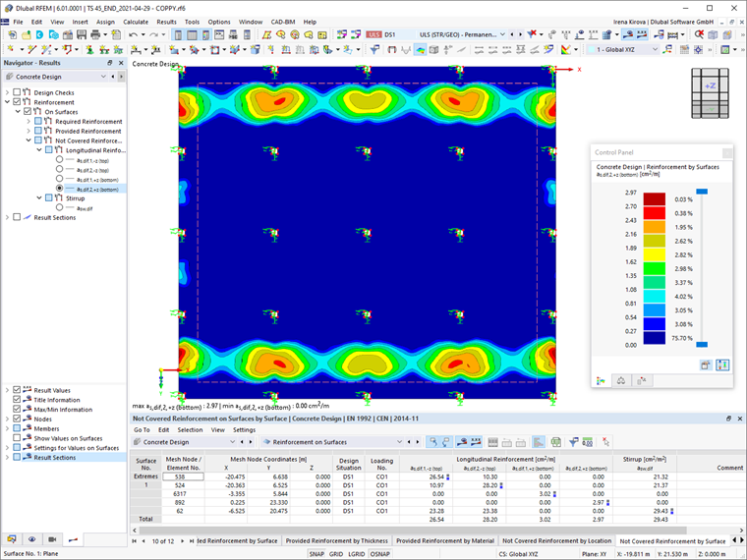Collapse the Stirrup tree node
747x560 pixels.
(39, 197)
